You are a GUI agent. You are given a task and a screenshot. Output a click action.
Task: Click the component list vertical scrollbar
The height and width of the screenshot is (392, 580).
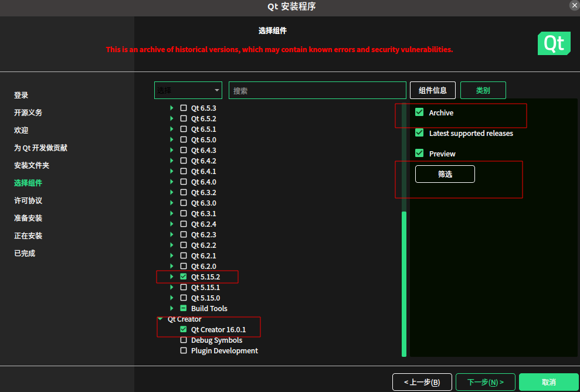click(x=404, y=284)
